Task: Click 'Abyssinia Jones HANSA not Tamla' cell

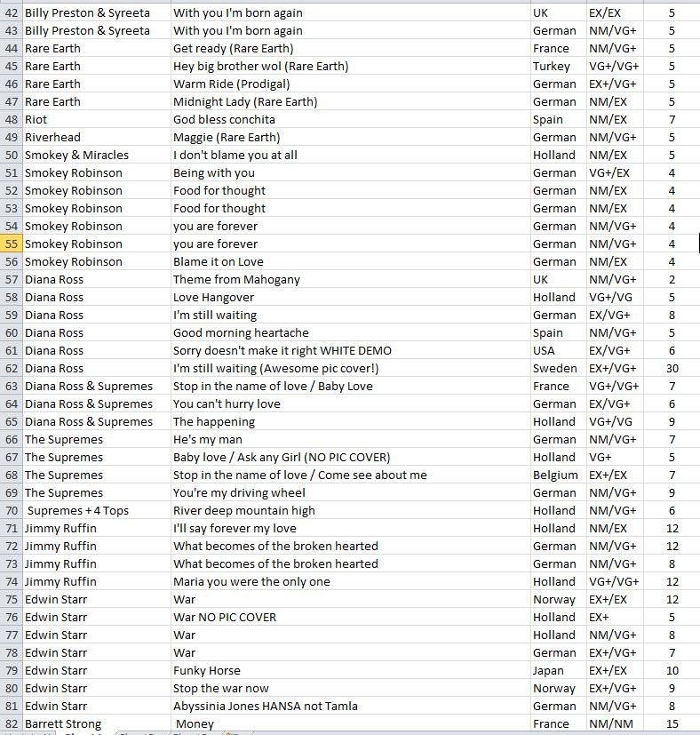Action: click(351, 707)
